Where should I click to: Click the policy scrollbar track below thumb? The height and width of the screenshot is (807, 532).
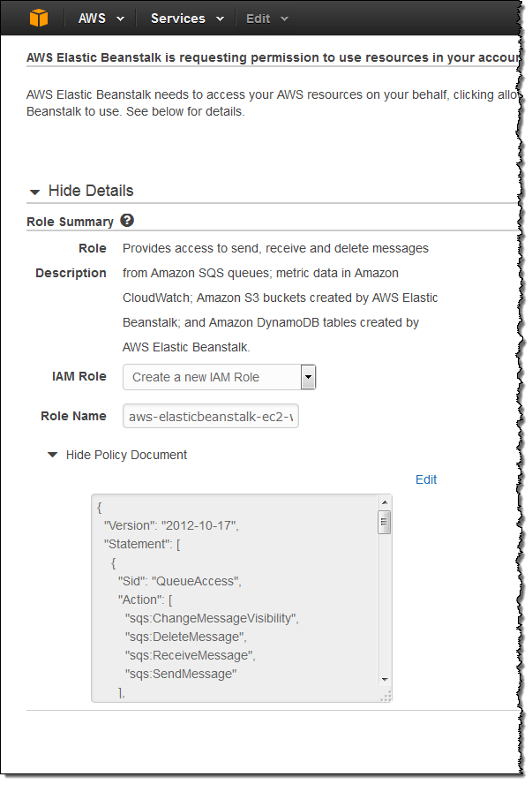coord(385,609)
